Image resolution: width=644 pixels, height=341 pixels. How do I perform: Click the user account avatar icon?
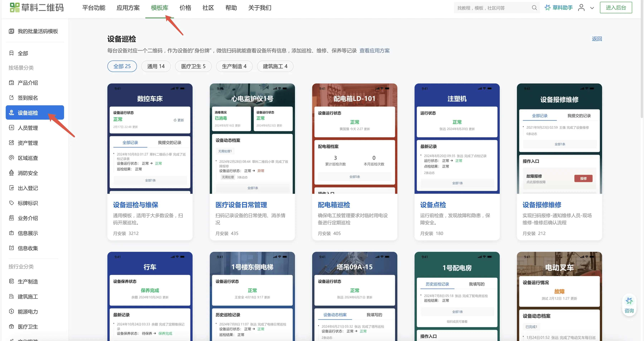(x=581, y=8)
